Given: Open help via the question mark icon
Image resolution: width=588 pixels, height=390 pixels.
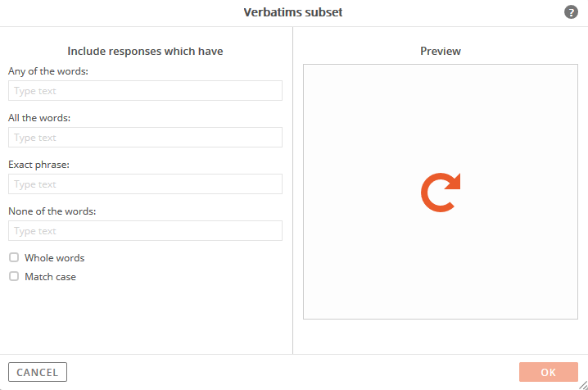Looking at the screenshot, I should (571, 12).
